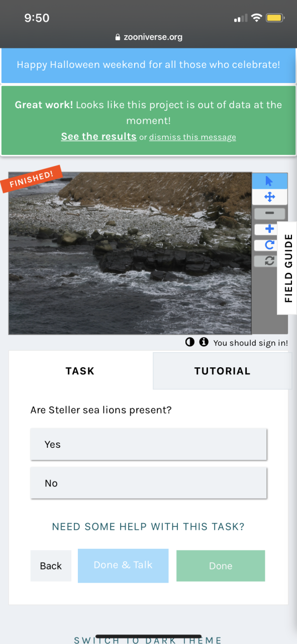This screenshot has height=644, width=297.
Task: Tap the zooniverse.org address bar
Action: click(148, 37)
